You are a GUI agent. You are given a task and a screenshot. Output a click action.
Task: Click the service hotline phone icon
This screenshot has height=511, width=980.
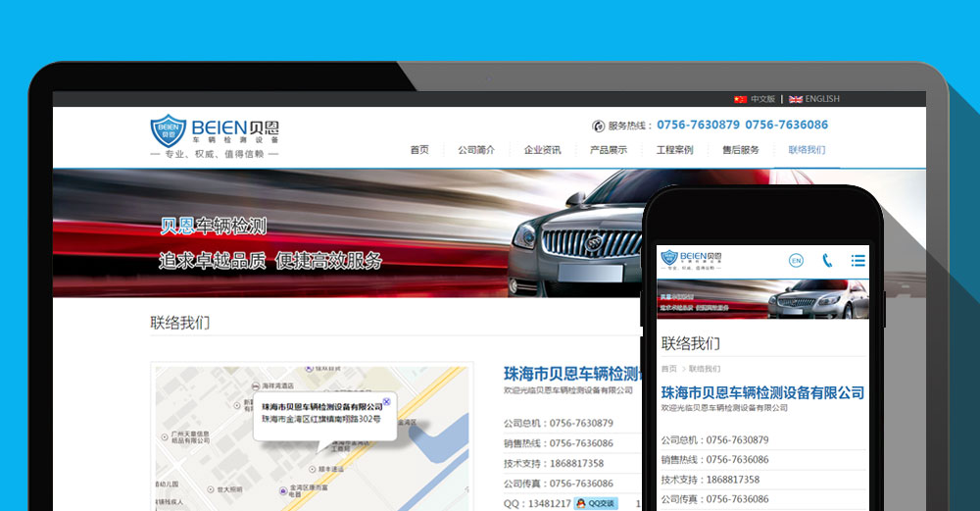click(x=598, y=126)
